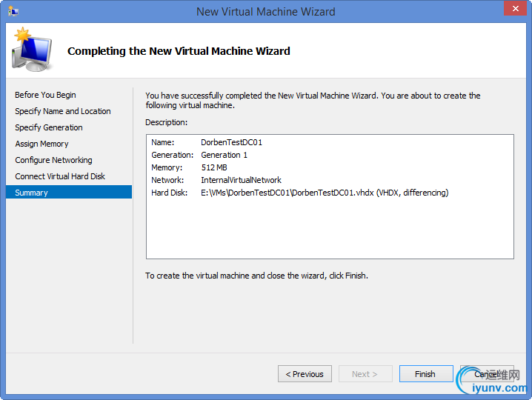The image size is (532, 400).
Task: Click inside the Description summary box
Action: point(330,230)
